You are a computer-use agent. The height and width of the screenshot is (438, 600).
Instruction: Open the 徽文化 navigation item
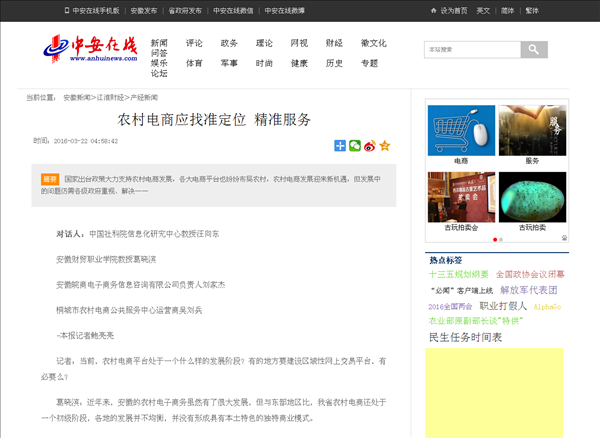(x=373, y=43)
